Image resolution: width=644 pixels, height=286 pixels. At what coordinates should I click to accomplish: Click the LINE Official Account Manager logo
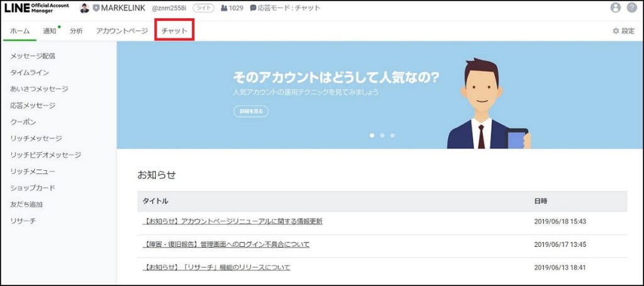pos(35,8)
